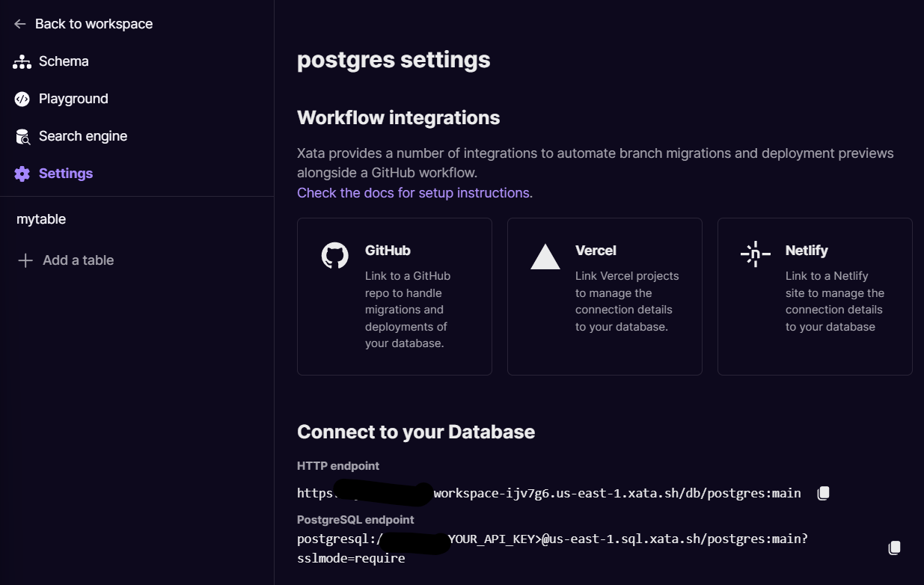
Task: Click the Vercel triangle logo
Action: (545, 256)
